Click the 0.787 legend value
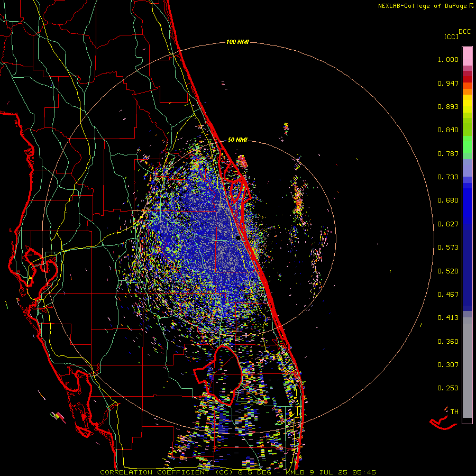 pyautogui.click(x=448, y=153)
